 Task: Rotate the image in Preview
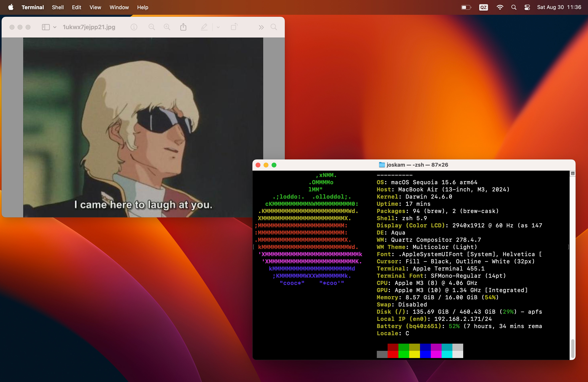click(x=234, y=27)
